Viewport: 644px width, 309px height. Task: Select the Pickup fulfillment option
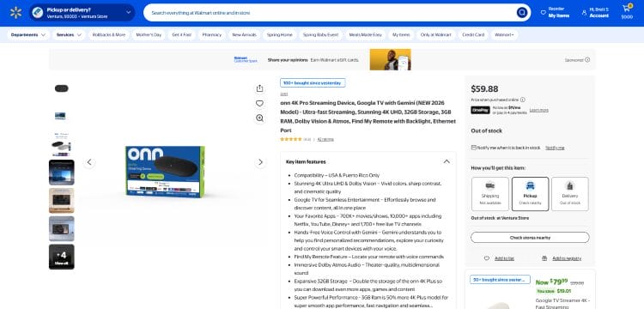point(531,194)
